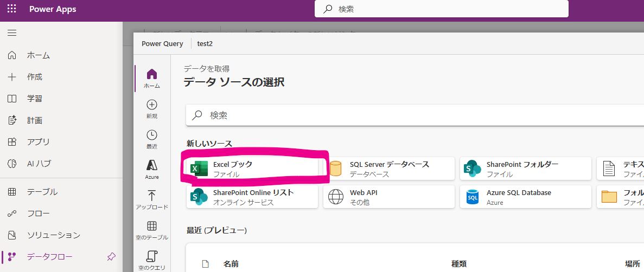Open ソリューション in left navigation
Screen dimensions: 644x272
pos(61,236)
